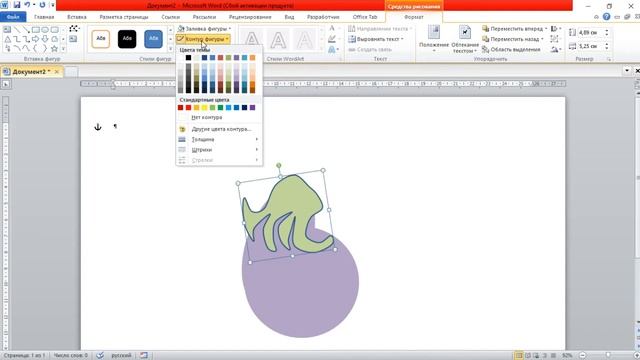Open the Размер dialog launcher

tap(609, 59)
